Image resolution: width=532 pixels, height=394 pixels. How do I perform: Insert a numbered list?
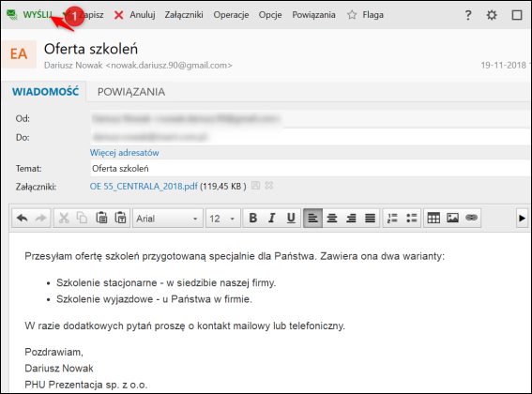(392, 218)
